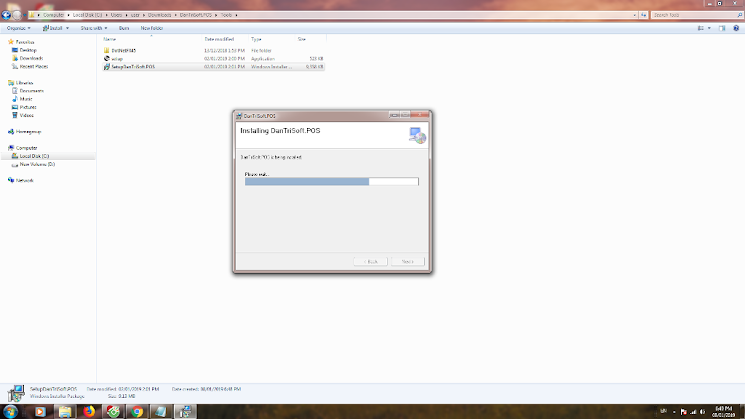The image size is (745, 419).
Task: Select the SetupDanTriSoft.POS installer file
Action: click(x=213, y=67)
